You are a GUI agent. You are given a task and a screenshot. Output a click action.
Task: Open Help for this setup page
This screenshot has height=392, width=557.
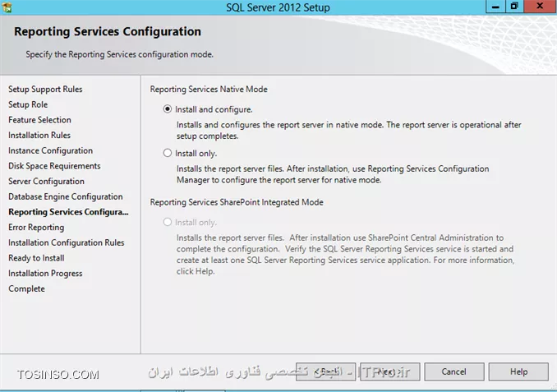518,371
